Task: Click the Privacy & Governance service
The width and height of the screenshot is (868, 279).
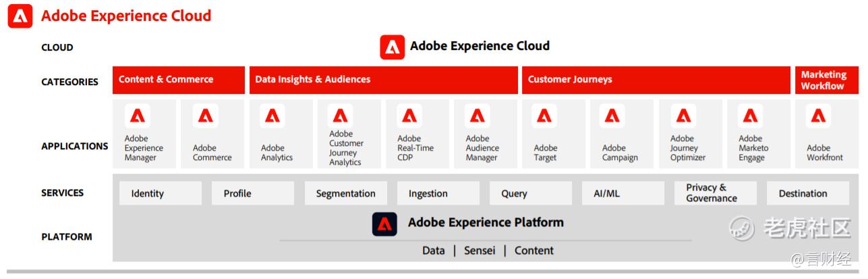Action: tap(716, 193)
